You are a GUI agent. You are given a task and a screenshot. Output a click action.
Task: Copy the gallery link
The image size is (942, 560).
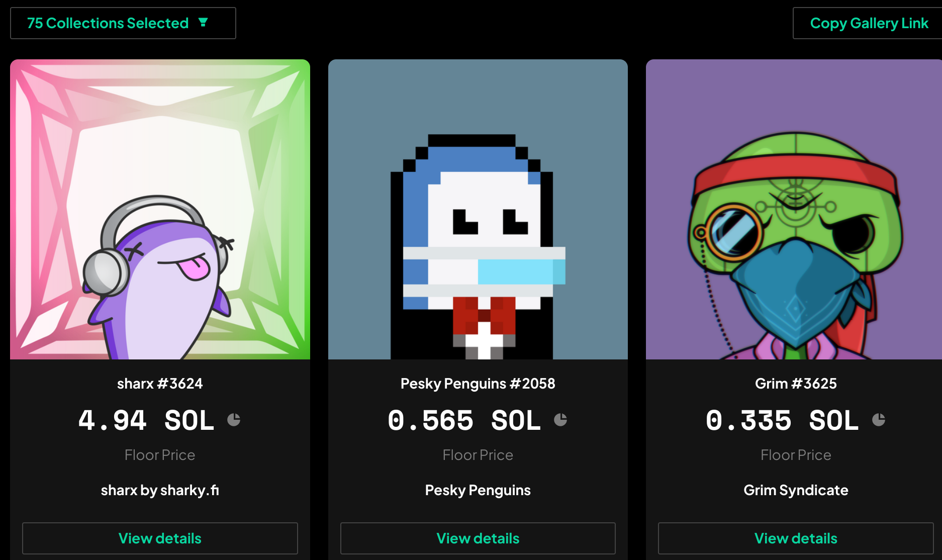[868, 23]
